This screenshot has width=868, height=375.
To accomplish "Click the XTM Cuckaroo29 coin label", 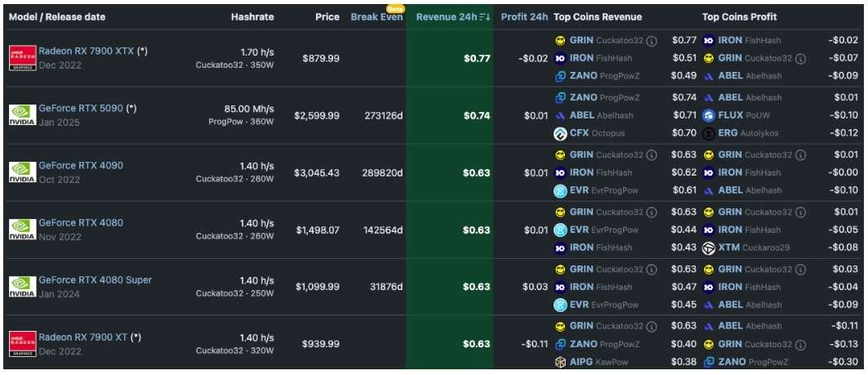I will tap(754, 248).
